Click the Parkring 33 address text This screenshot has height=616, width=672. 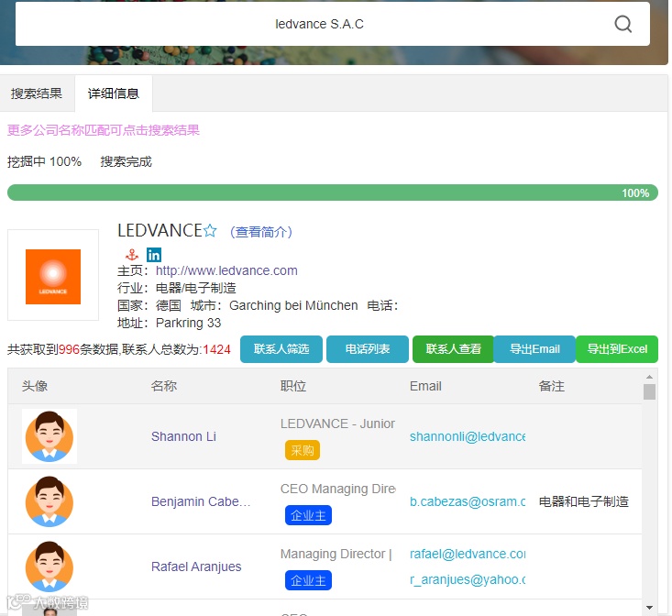[x=188, y=323]
